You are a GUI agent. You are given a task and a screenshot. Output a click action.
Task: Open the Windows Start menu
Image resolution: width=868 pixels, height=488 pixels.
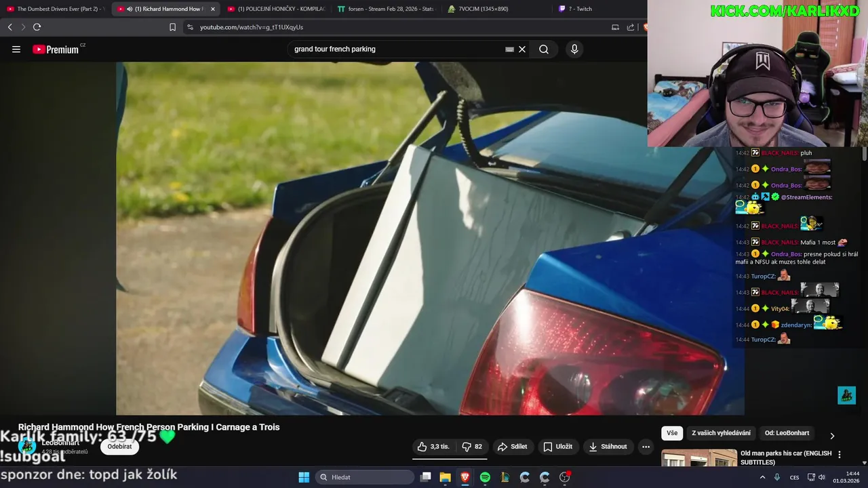click(304, 477)
